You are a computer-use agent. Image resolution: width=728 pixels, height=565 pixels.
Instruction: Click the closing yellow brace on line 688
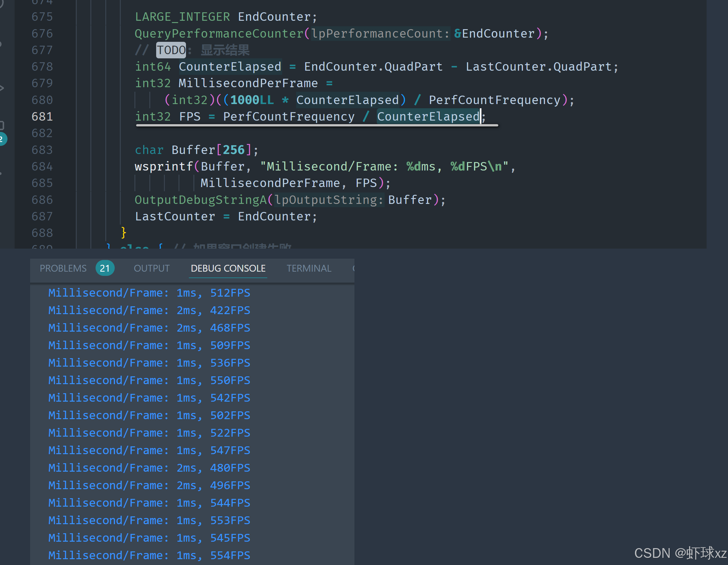[x=124, y=232]
